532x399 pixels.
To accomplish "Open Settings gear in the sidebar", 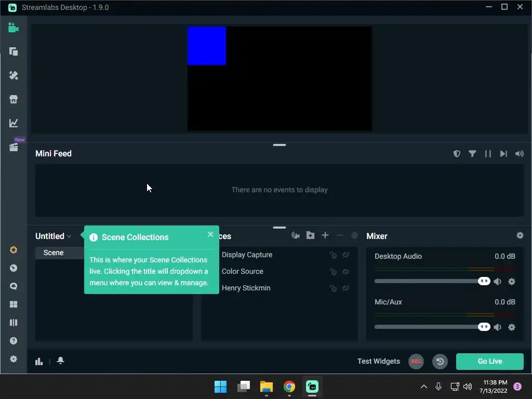I will coord(13,359).
